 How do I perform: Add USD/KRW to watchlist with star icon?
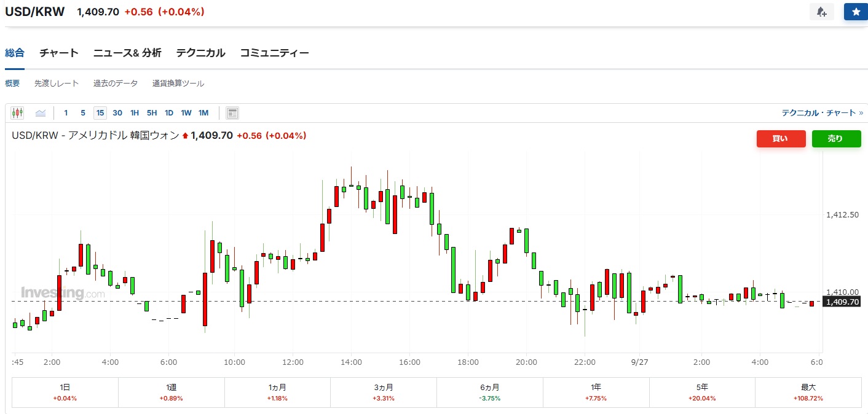pyautogui.click(x=856, y=12)
